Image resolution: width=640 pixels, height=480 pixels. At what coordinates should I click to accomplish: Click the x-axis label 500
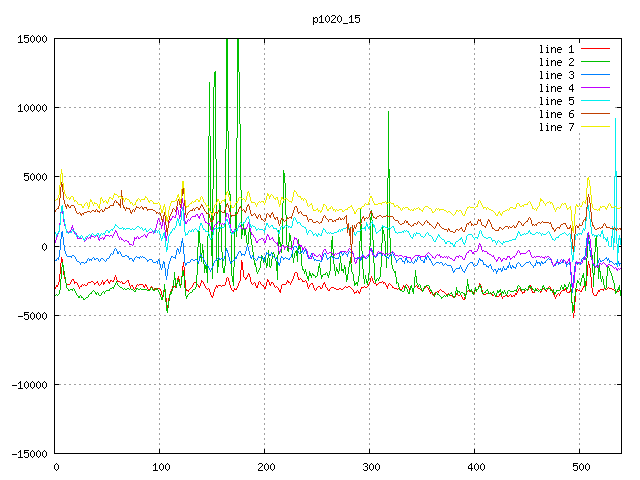pyautogui.click(x=581, y=467)
